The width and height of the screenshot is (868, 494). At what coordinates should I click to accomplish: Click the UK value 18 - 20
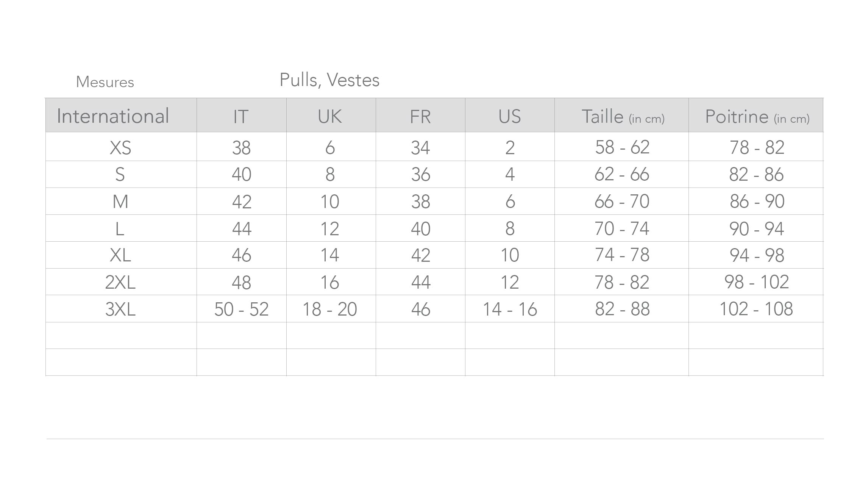pyautogui.click(x=330, y=309)
